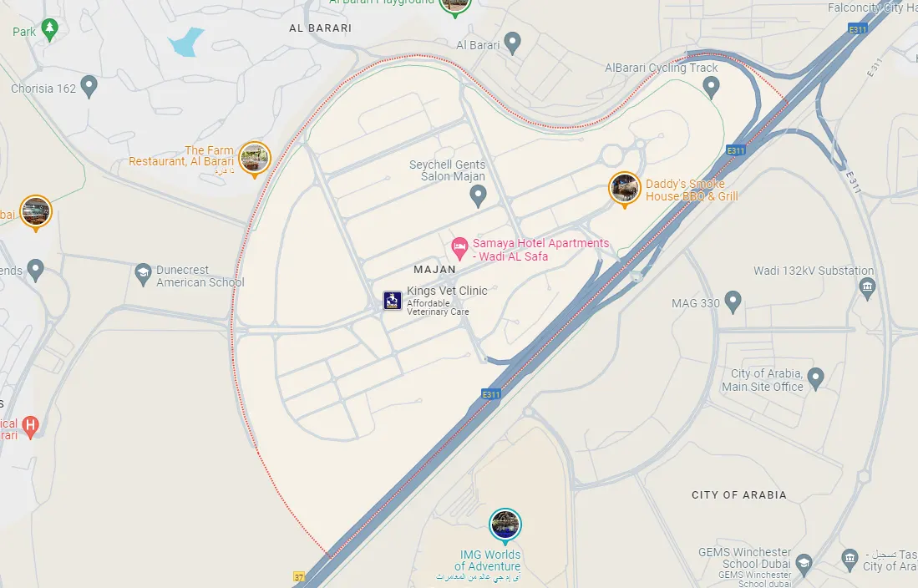Open Samaya Hotel Apartments hotel marker
The height and width of the screenshot is (588, 918).
coord(459,248)
